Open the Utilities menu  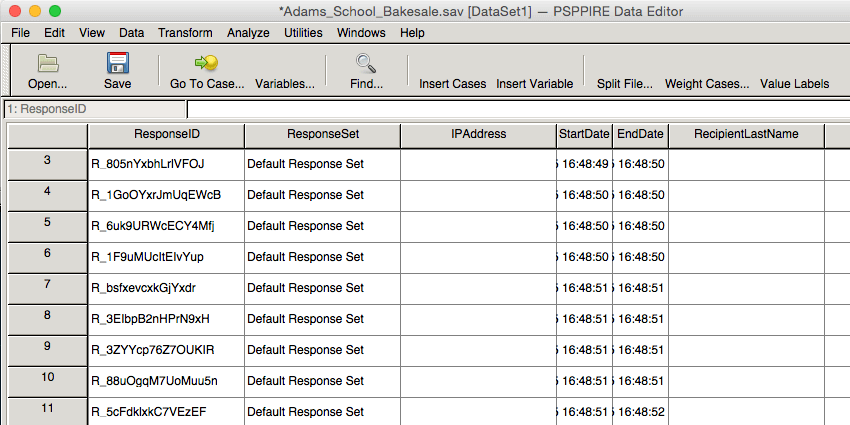tap(303, 33)
